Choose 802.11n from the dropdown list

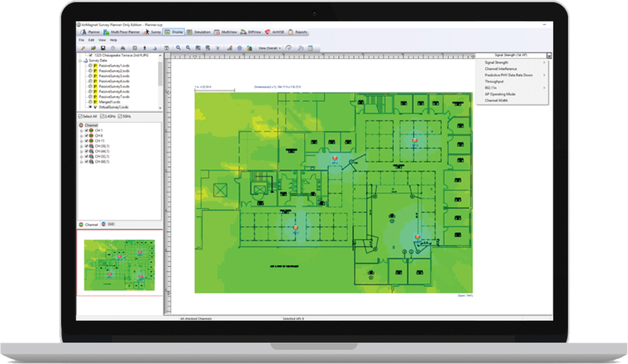point(512,88)
